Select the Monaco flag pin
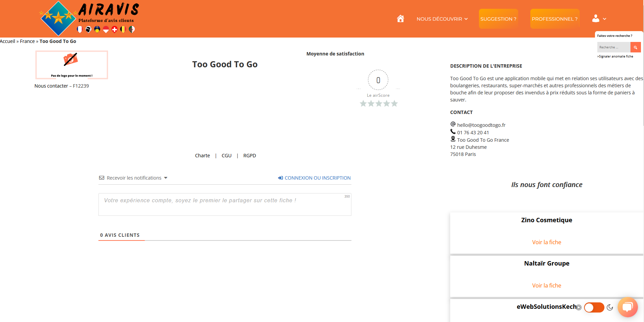 [x=106, y=29]
